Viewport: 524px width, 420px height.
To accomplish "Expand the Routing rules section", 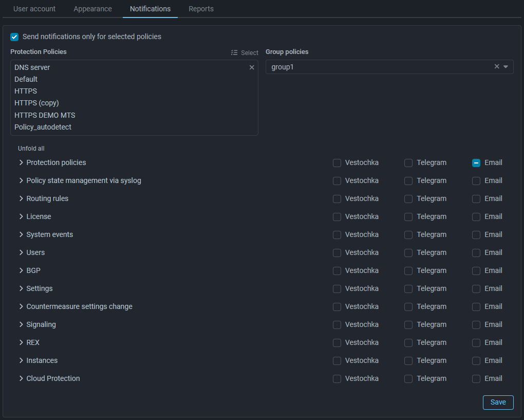I will pyautogui.click(x=21, y=198).
